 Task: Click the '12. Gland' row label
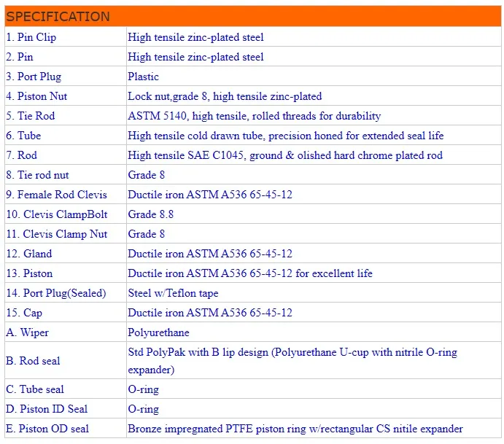pyautogui.click(x=29, y=254)
